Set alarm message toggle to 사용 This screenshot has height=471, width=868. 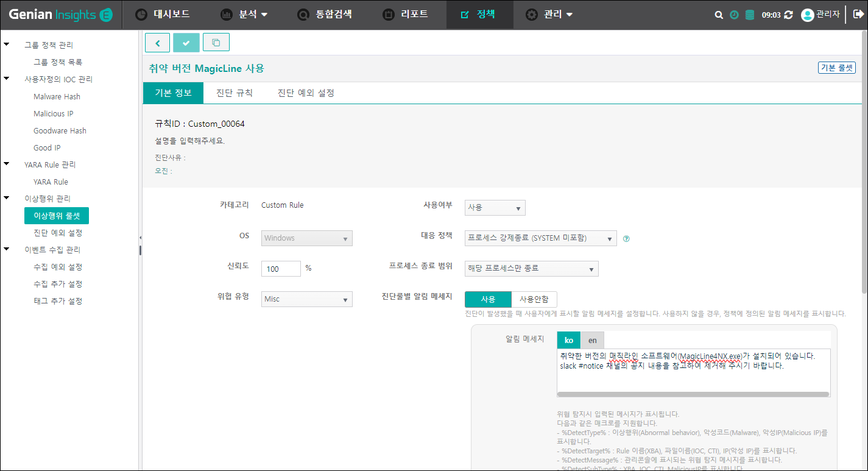(x=488, y=299)
